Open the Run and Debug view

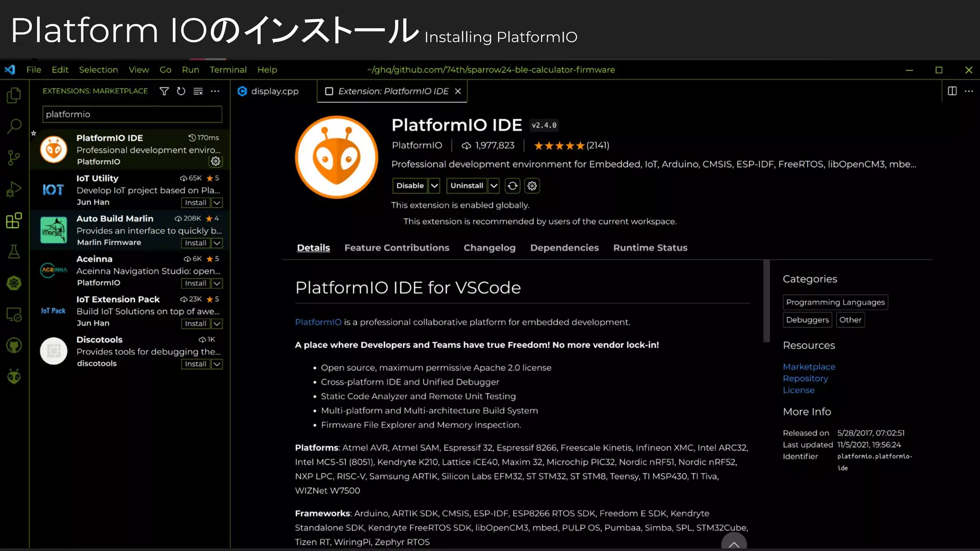tap(14, 189)
